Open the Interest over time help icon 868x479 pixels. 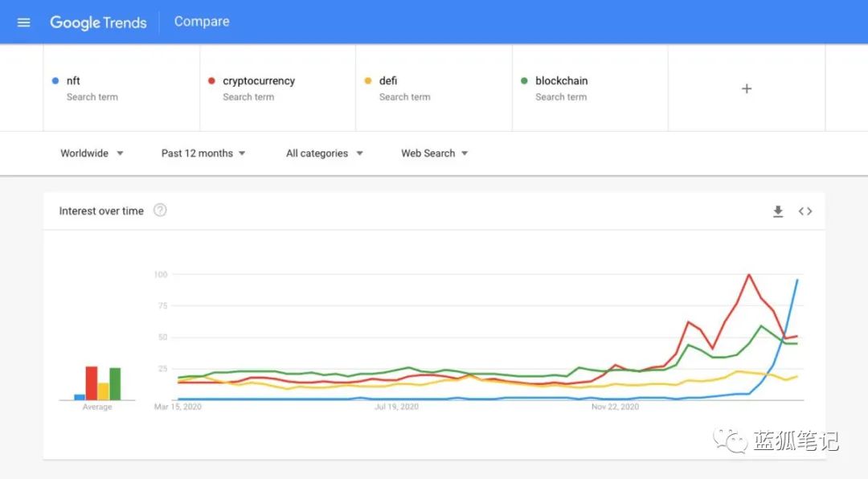tap(160, 211)
